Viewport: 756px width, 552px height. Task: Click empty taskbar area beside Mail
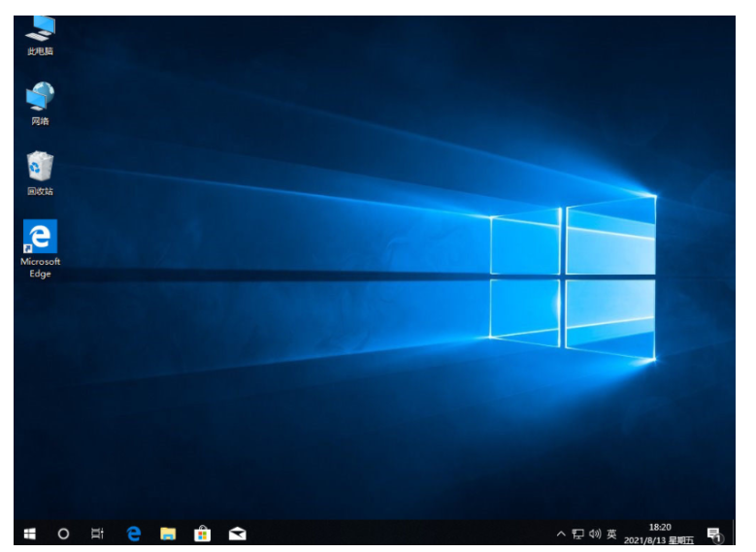[x=388, y=533]
